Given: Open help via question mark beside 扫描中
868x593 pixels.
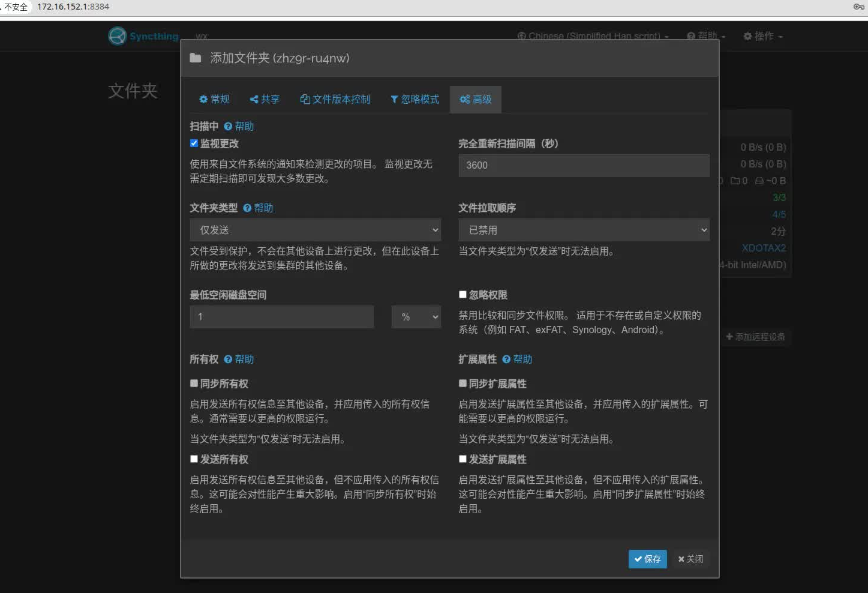Looking at the screenshot, I should (x=229, y=126).
